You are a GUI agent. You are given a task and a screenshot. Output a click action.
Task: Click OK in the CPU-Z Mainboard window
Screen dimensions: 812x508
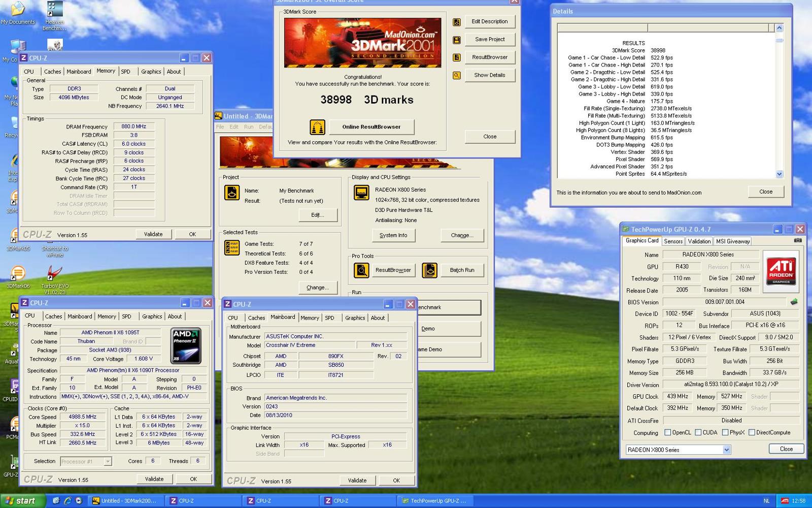(396, 481)
